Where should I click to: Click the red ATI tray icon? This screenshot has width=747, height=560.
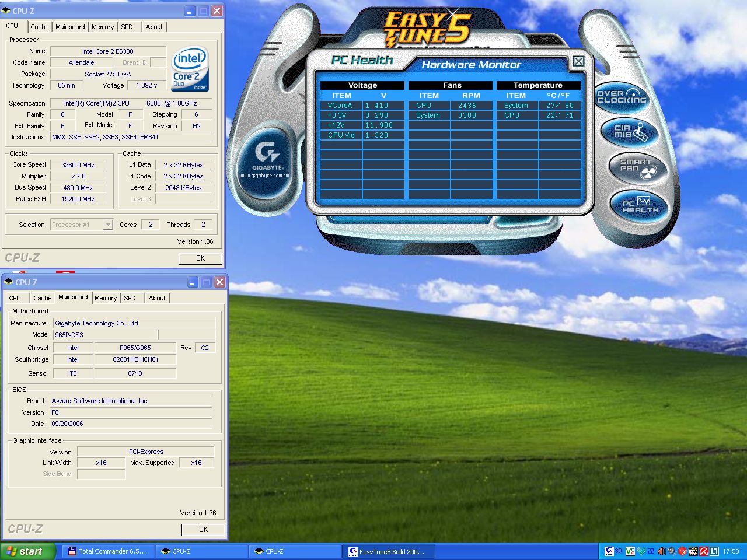point(682,551)
